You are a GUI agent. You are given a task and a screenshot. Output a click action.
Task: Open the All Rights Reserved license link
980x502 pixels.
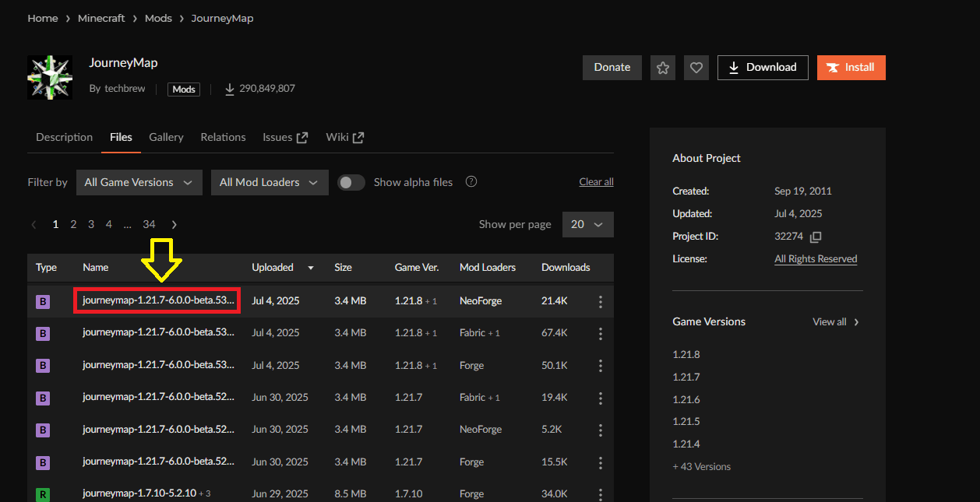pos(816,259)
